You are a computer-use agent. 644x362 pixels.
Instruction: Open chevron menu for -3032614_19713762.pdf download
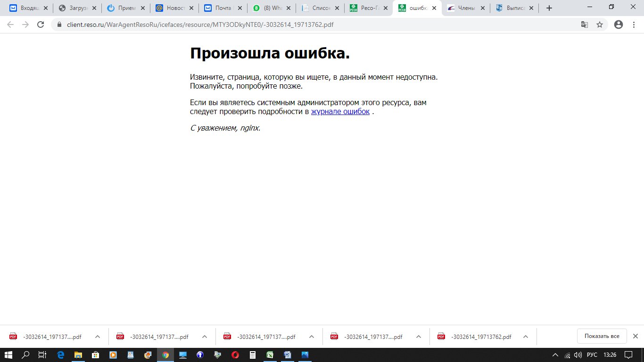tap(526, 337)
